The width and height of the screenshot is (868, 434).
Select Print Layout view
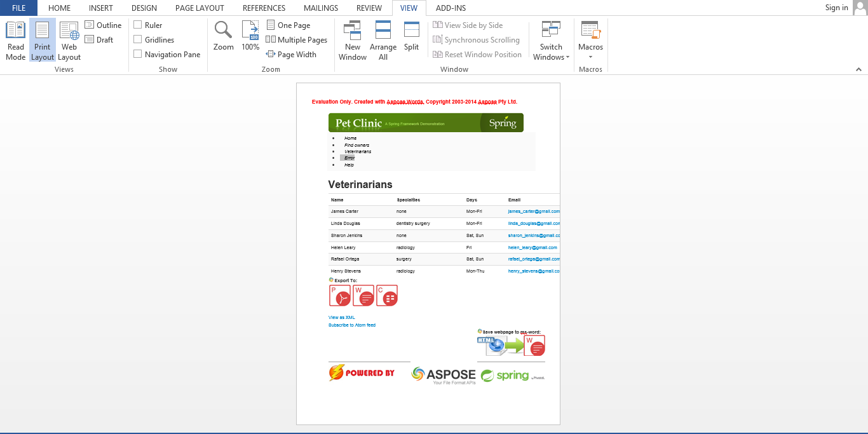tap(43, 41)
